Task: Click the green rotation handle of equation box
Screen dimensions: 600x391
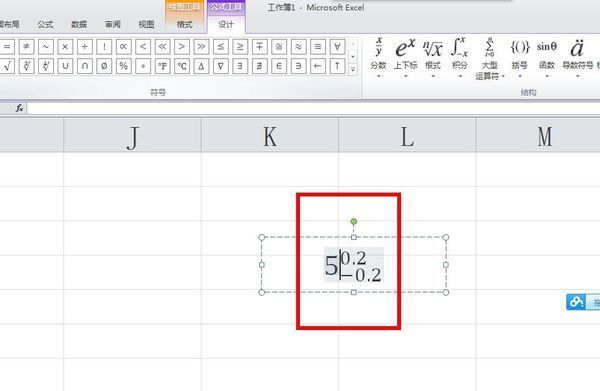Action: tap(354, 222)
